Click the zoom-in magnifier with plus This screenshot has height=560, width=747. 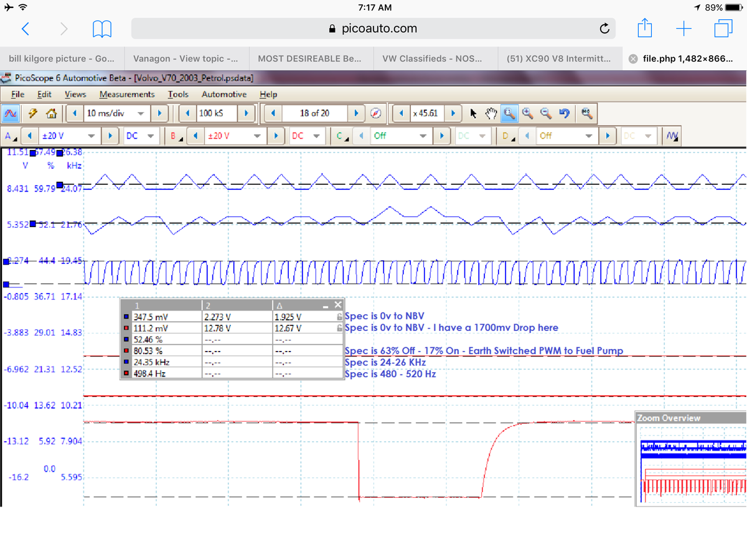coord(528,113)
